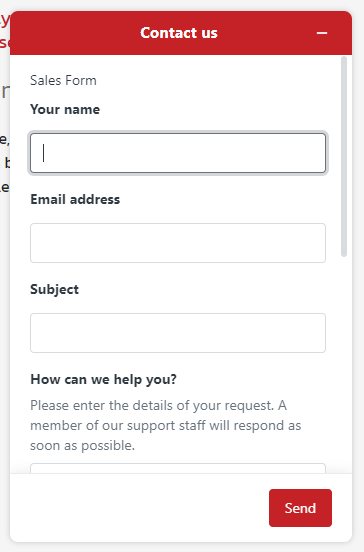This screenshot has width=364, height=552.
Task: Click the "Subject" field label
Action: (55, 290)
